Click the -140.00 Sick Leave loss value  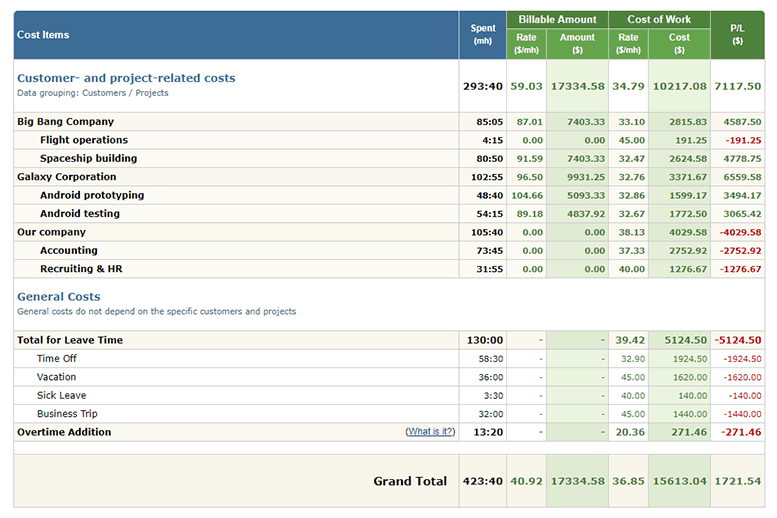pyautogui.click(x=745, y=395)
